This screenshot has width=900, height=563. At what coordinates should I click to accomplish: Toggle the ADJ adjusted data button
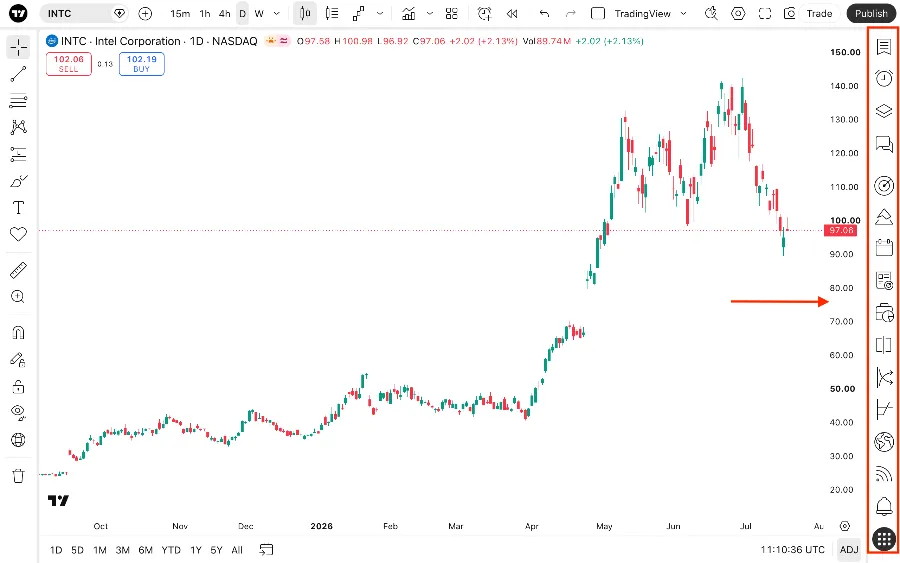tap(849, 550)
